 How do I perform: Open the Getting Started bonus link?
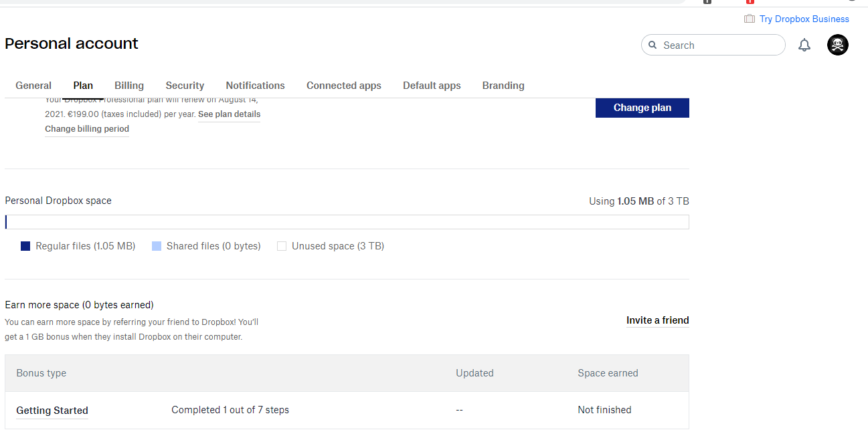(52, 411)
